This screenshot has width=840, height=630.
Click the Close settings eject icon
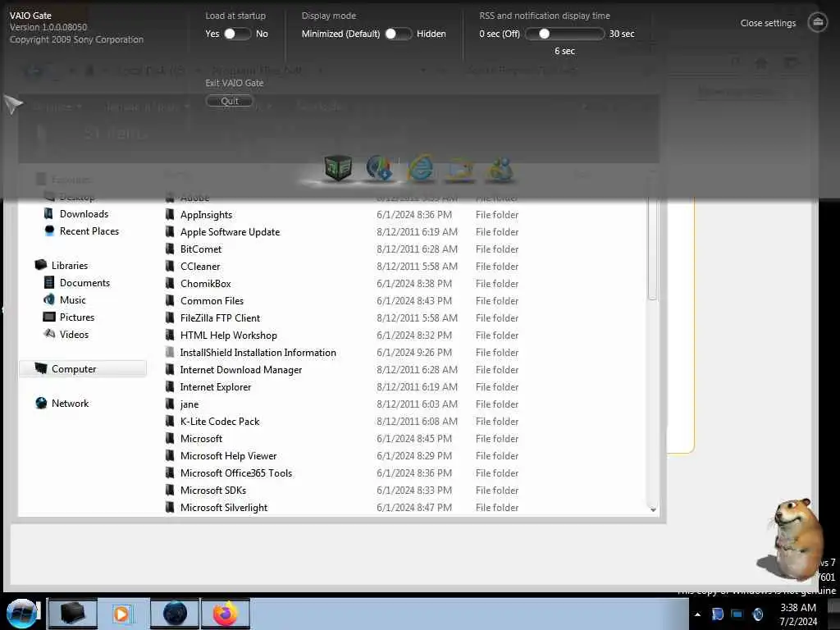click(x=818, y=22)
